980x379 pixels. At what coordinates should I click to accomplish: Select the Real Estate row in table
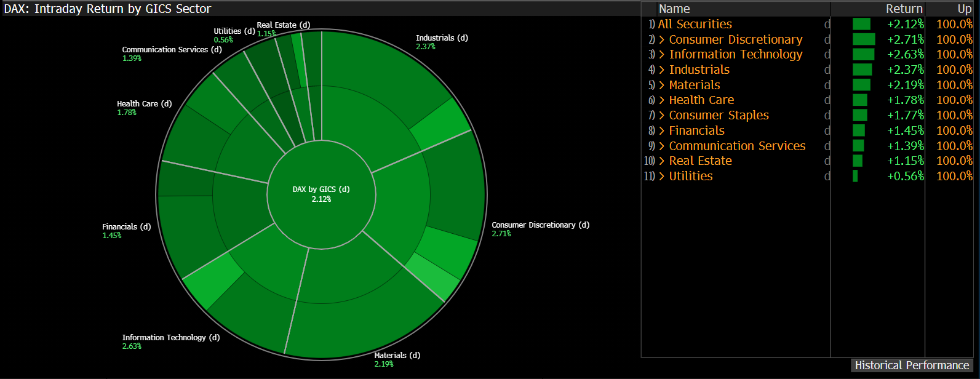700,161
